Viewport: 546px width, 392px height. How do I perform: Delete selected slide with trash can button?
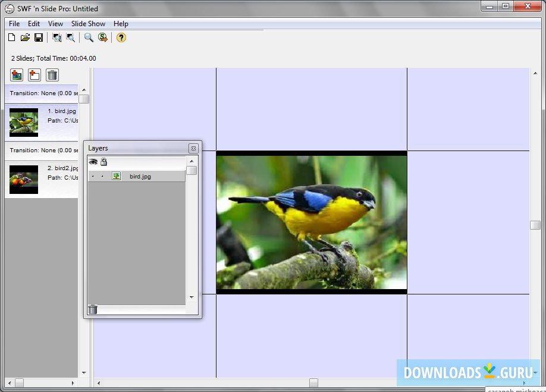pos(52,75)
